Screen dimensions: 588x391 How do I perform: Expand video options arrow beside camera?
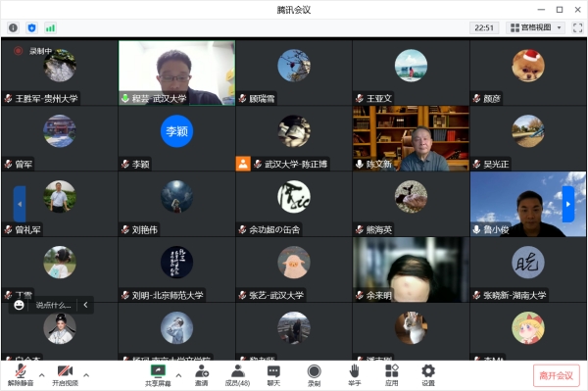(x=86, y=375)
